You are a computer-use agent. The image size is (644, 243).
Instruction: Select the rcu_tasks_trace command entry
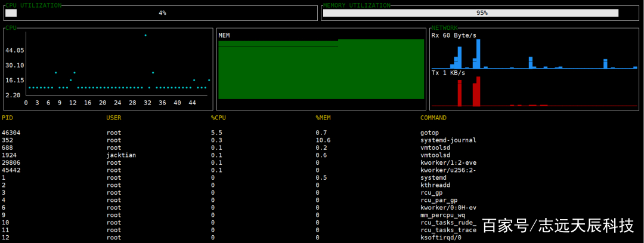[x=448, y=230]
